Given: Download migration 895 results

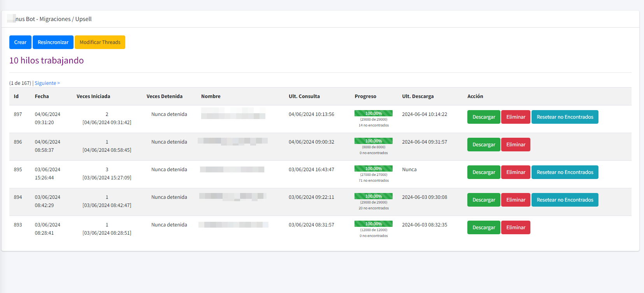Looking at the screenshot, I should (484, 172).
